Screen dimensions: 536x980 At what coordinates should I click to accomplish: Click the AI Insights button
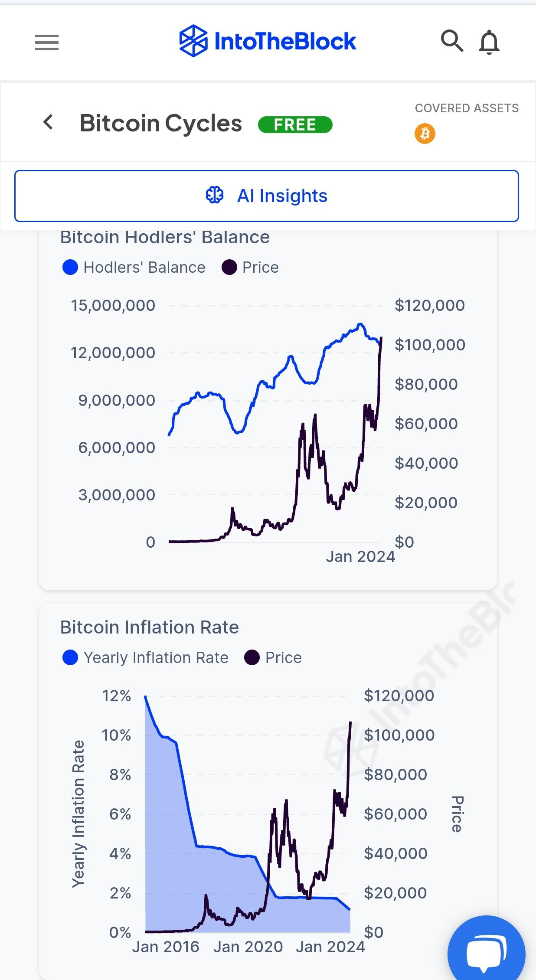(x=267, y=196)
